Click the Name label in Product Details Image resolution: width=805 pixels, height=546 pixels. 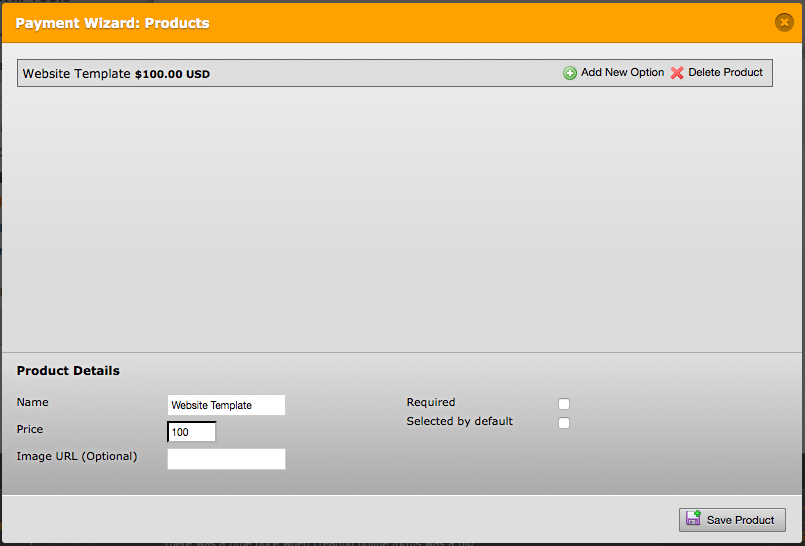(x=33, y=402)
